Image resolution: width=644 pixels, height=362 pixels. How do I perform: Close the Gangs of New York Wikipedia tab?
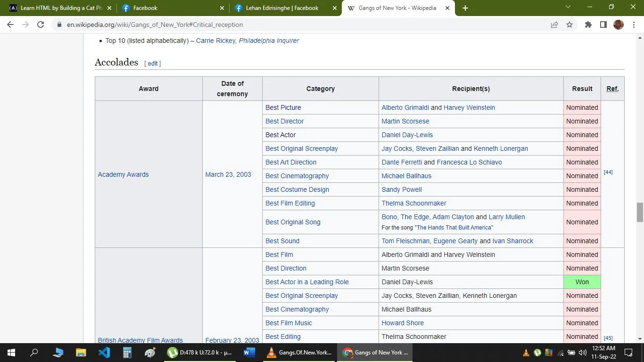447,8
